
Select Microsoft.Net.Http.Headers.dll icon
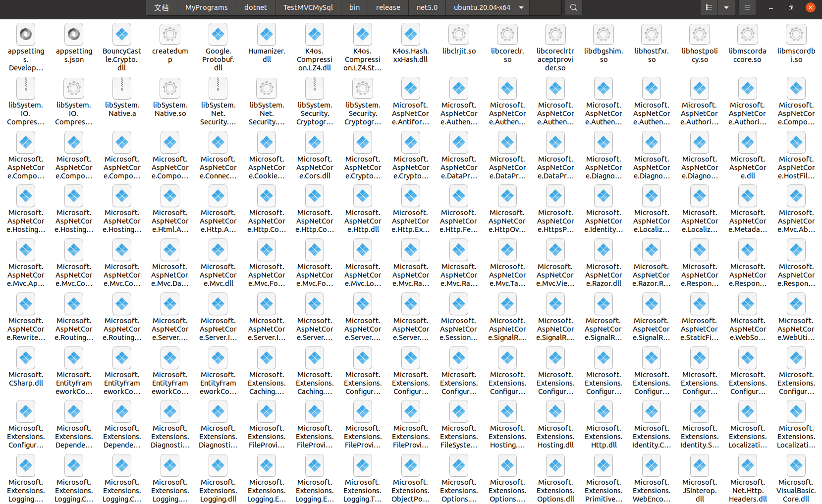(748, 465)
